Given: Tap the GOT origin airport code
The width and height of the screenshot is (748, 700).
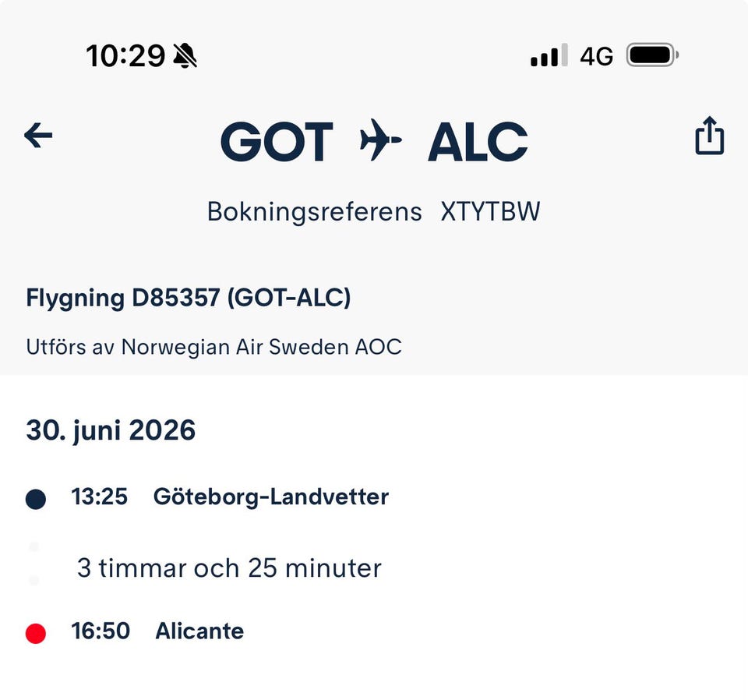Looking at the screenshot, I should 277,141.
